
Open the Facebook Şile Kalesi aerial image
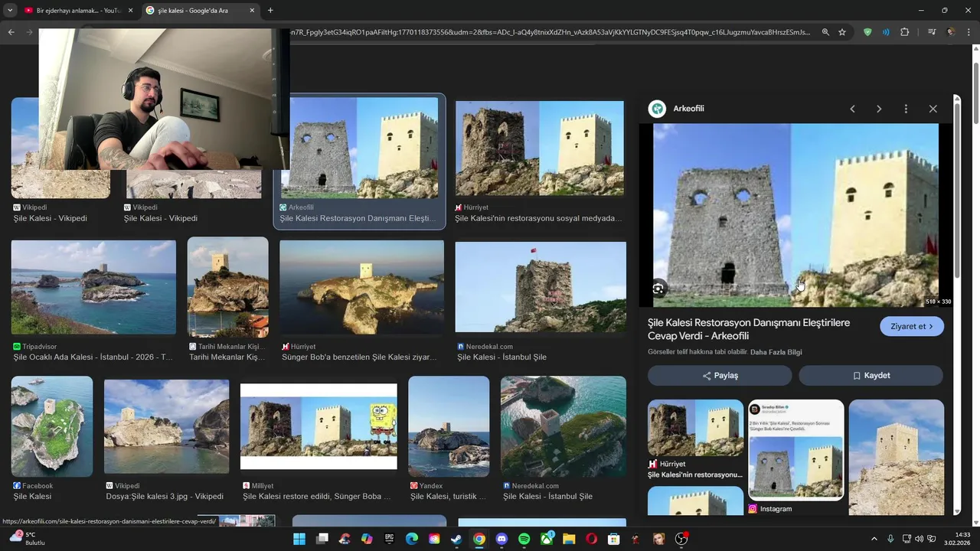click(x=52, y=426)
